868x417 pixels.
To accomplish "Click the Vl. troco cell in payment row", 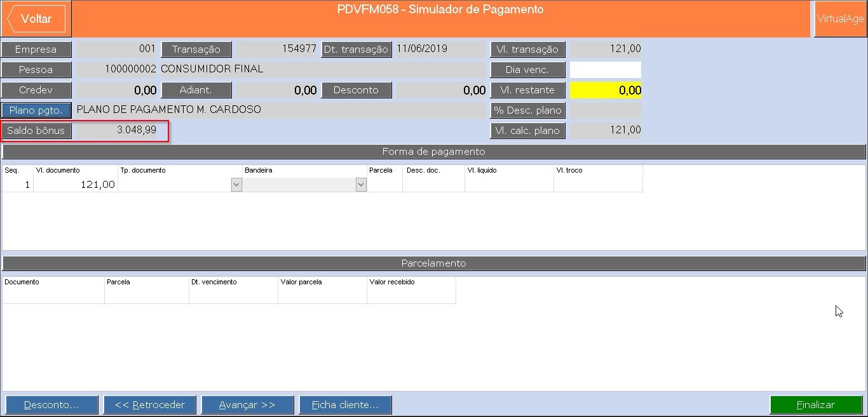I will click(598, 184).
